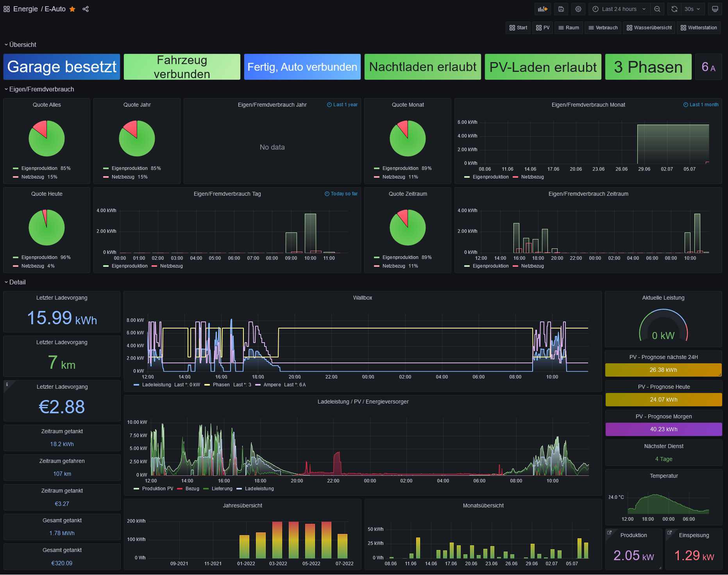
Task: Click the 4 Tage Nächster Dienst value
Action: pyautogui.click(x=664, y=459)
